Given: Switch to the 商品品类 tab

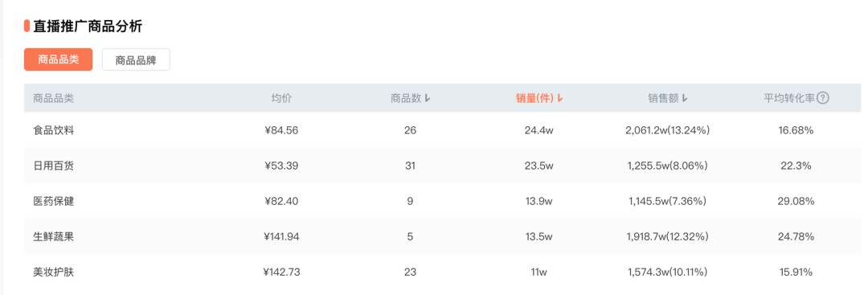Looking at the screenshot, I should pyautogui.click(x=58, y=59).
